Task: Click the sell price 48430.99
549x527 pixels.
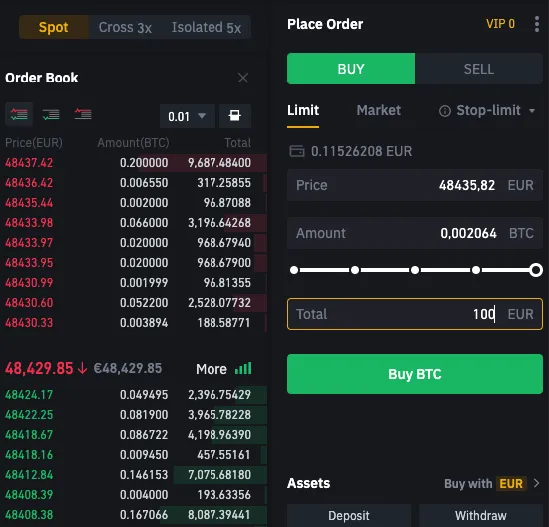Action: (x=29, y=283)
